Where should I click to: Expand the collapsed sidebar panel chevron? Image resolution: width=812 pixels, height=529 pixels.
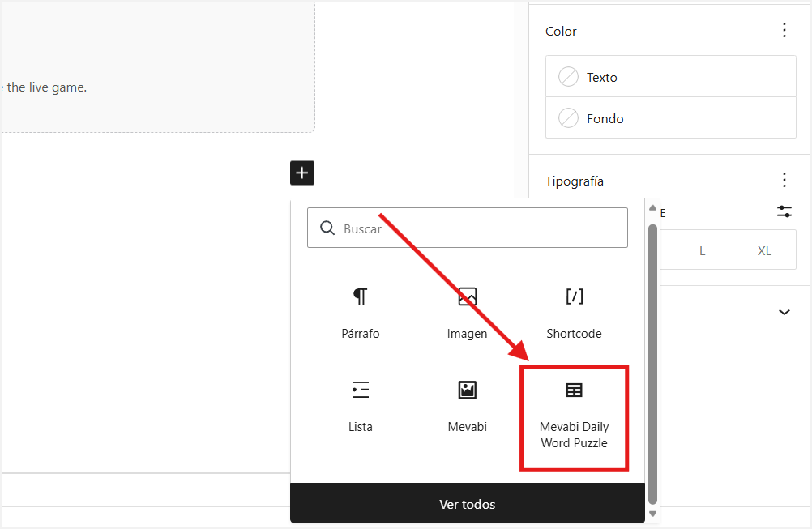pyautogui.click(x=784, y=312)
